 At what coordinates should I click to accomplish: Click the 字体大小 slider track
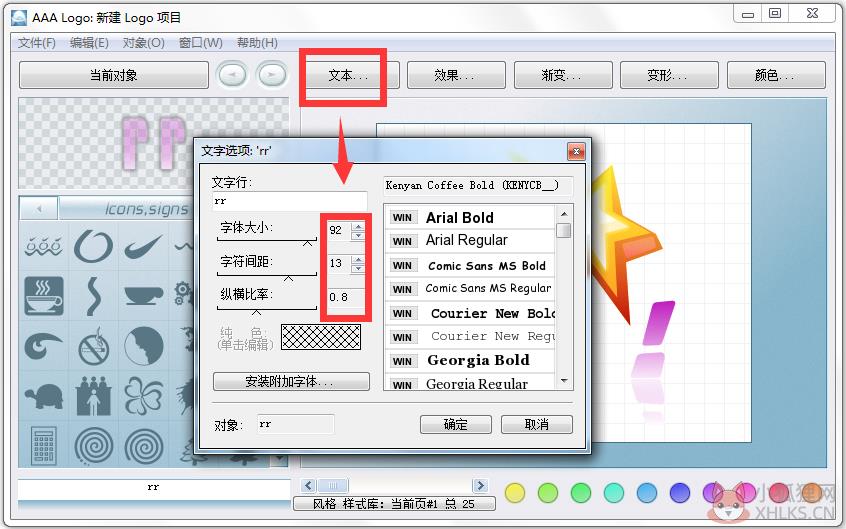pyautogui.click(x=267, y=240)
